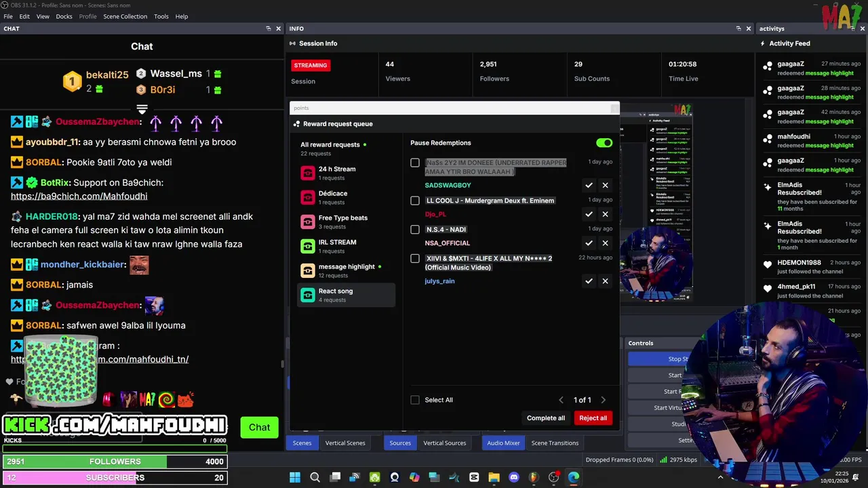Screen dimensions: 868x488
Task: Close the CHAT dock panel
Action: pyautogui.click(x=278, y=28)
